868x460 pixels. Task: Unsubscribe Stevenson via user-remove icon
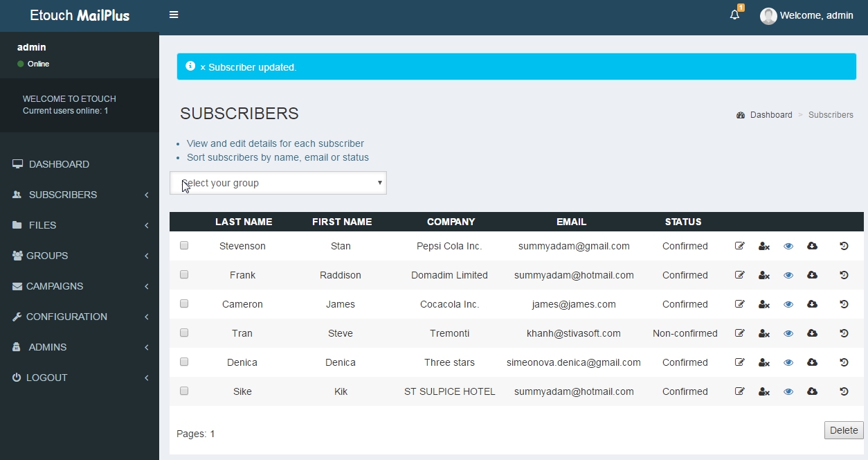[764, 246]
